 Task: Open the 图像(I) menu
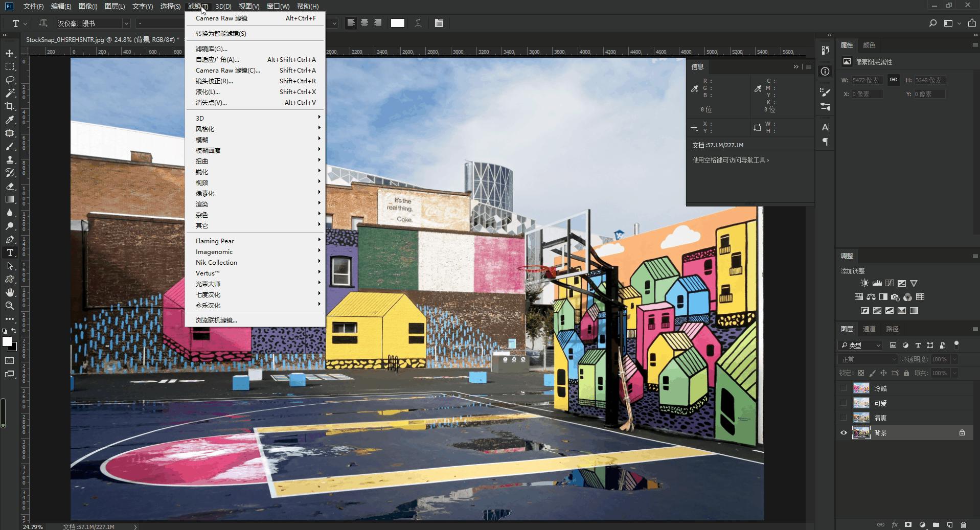click(88, 6)
